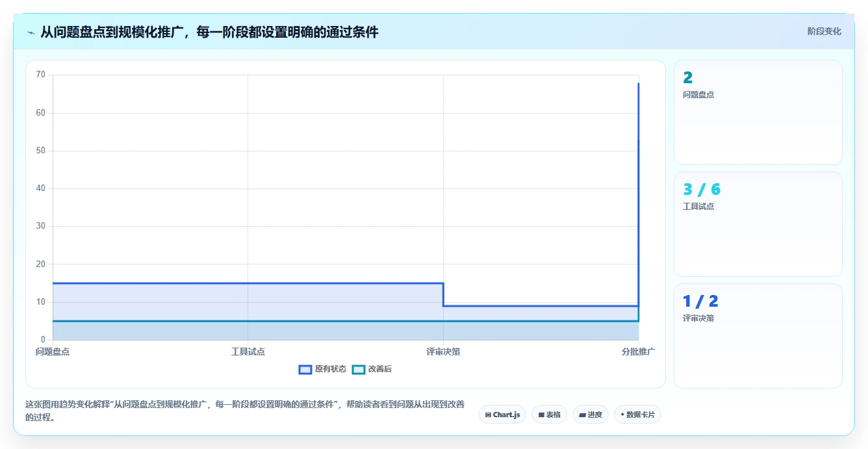The image size is (868, 449).
Task: Click the y-axis value 70
Action: 41,75
